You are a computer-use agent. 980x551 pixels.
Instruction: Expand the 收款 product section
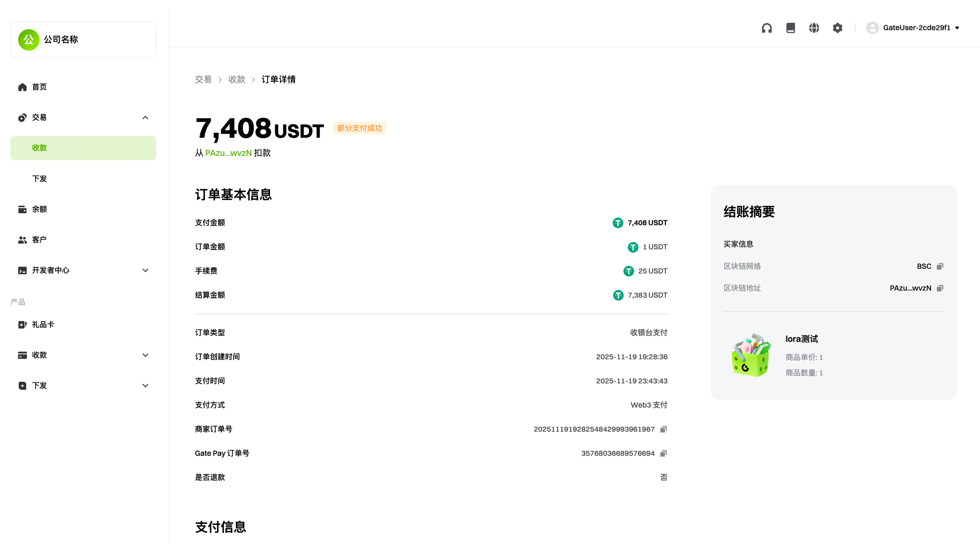click(145, 355)
